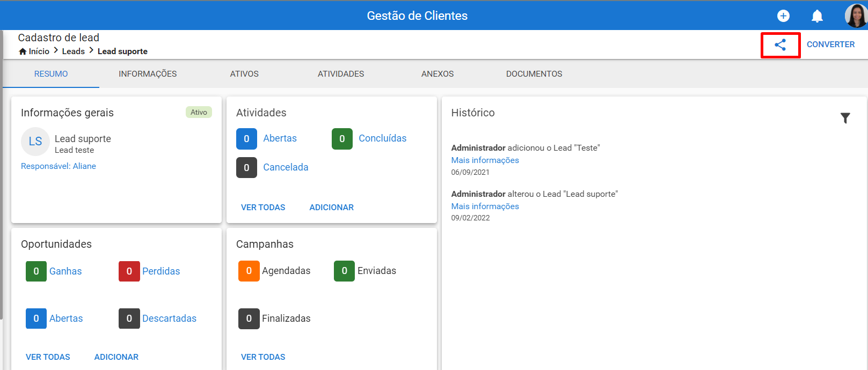Click ADICIONAR in Atividades card
The width and height of the screenshot is (868, 370).
coord(331,208)
